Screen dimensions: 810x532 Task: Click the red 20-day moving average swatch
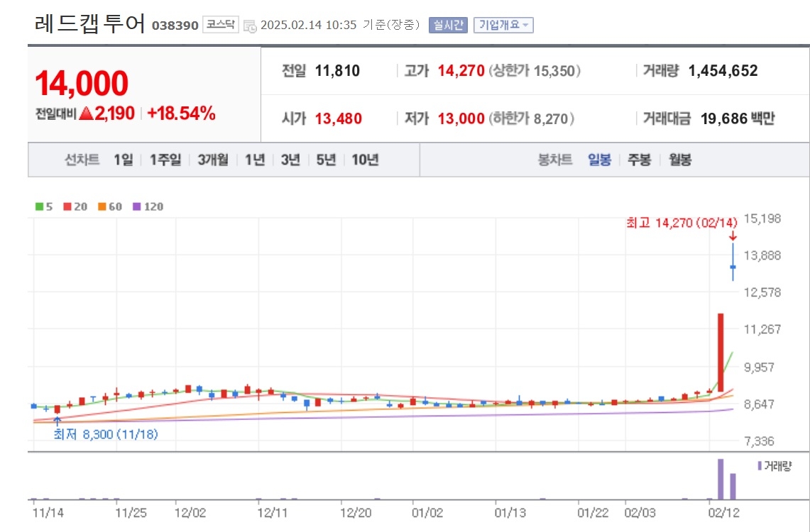pos(67,207)
